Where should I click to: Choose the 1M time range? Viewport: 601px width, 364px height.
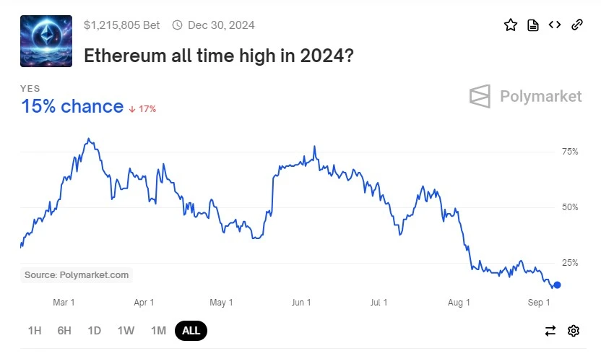click(x=158, y=331)
